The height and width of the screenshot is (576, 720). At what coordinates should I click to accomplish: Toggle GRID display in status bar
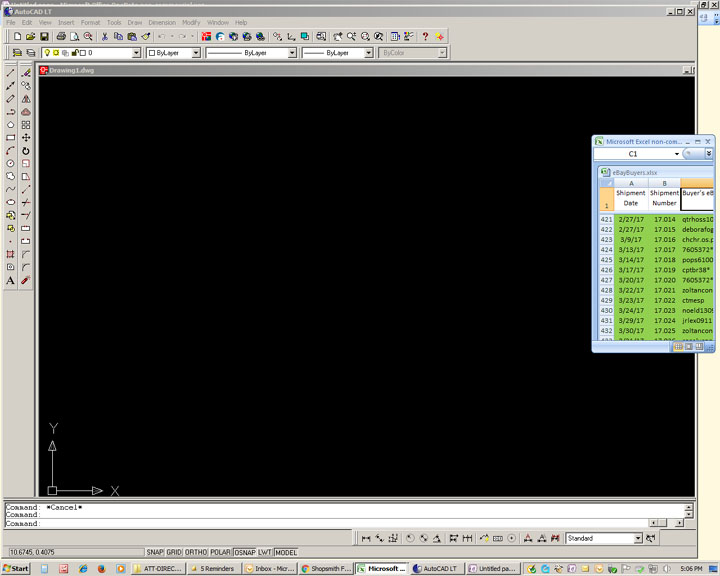(174, 552)
